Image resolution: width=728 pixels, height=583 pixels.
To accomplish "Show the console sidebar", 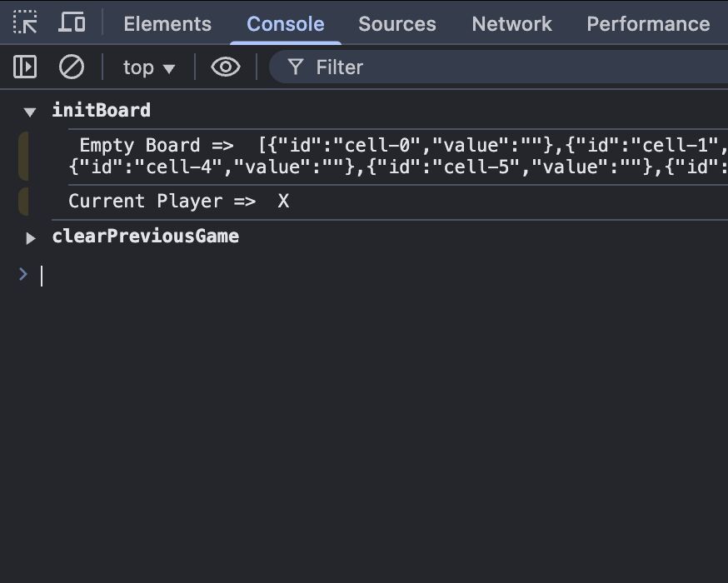I will pyautogui.click(x=25, y=67).
